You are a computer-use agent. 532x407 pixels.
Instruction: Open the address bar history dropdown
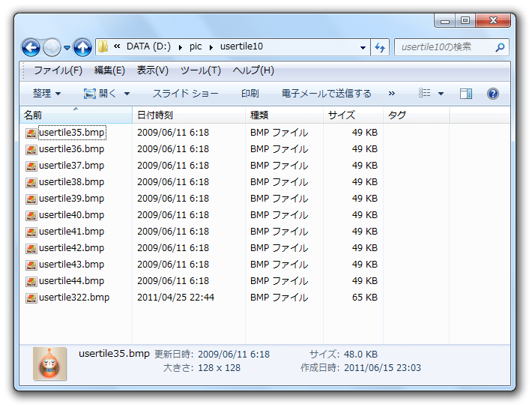coord(363,47)
